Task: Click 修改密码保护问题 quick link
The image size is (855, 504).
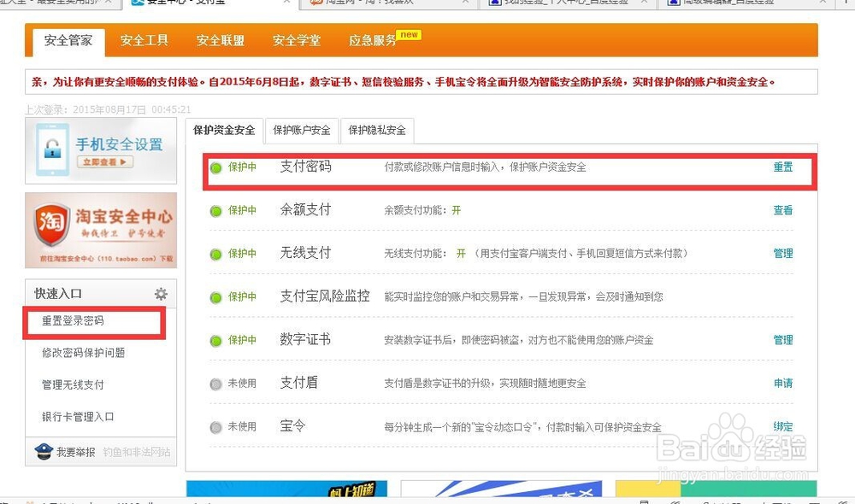Action: (x=84, y=353)
